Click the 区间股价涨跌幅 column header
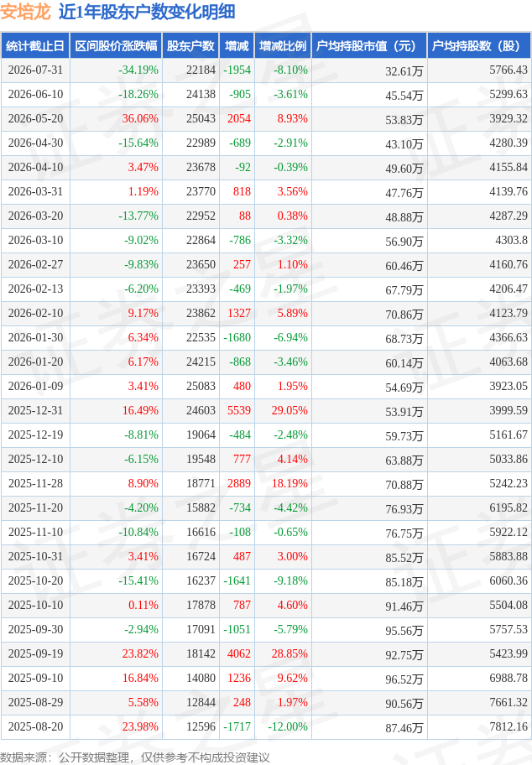Image resolution: width=532 pixels, height=765 pixels. click(x=116, y=46)
